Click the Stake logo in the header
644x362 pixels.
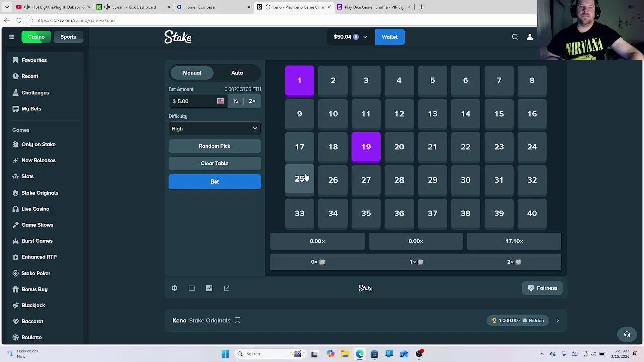pyautogui.click(x=178, y=37)
